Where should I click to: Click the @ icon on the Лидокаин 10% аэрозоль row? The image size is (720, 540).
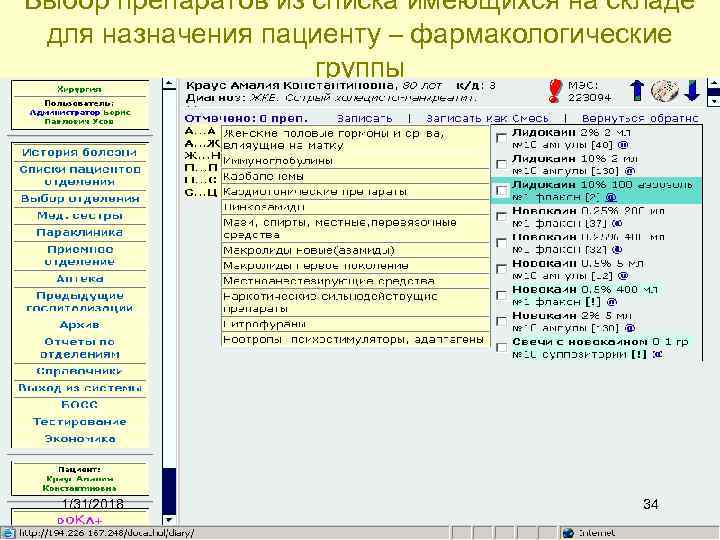(611, 197)
